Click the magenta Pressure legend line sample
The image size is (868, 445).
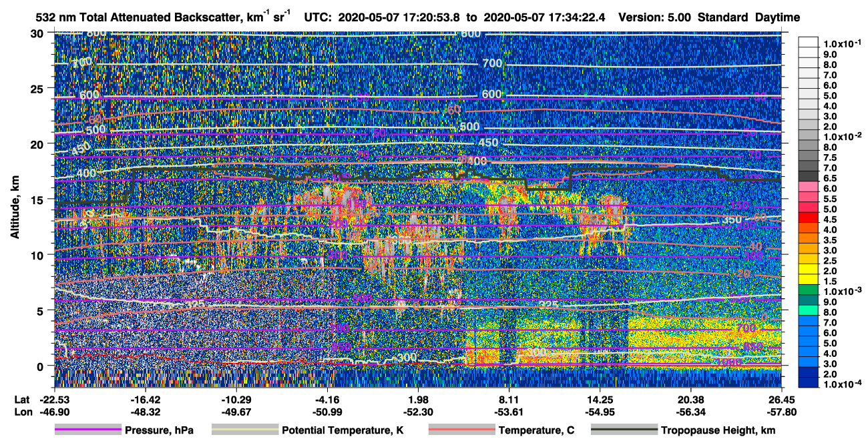[x=87, y=430]
